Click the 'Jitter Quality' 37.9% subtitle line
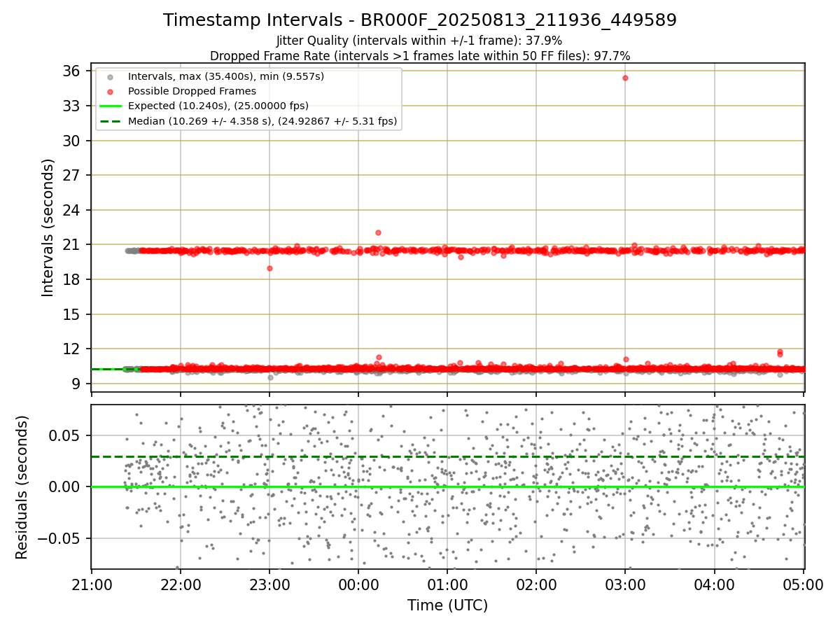This screenshot has width=840, height=630. coord(420,41)
